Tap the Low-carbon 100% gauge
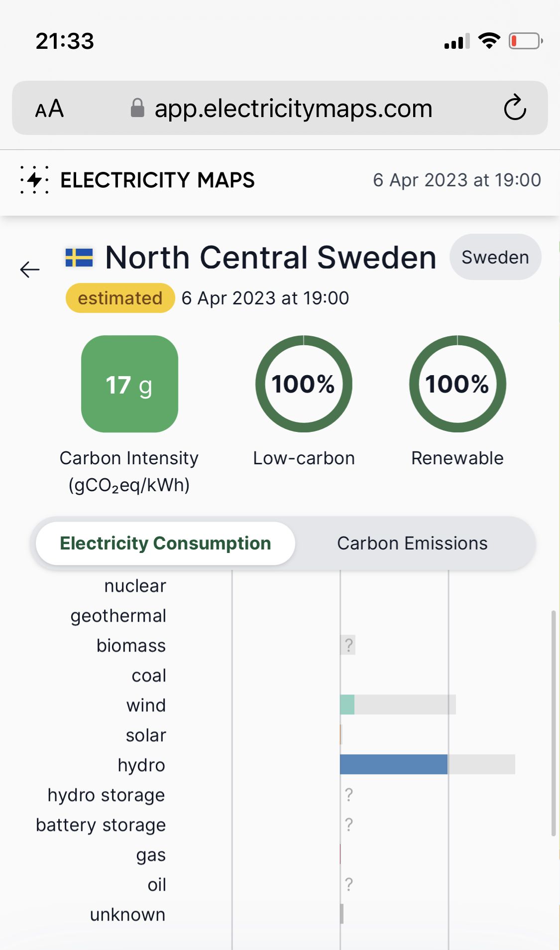 pos(304,384)
